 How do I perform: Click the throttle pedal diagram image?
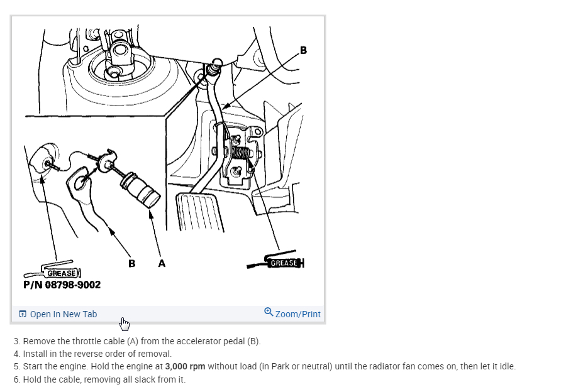click(168, 161)
